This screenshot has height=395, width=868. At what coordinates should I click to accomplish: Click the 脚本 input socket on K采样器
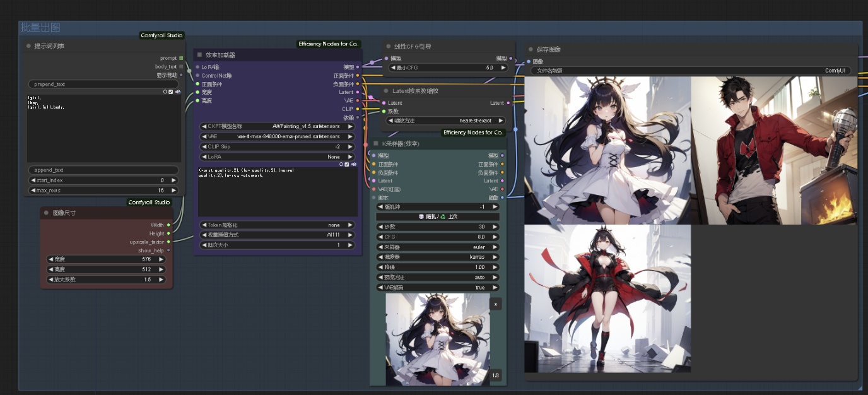click(373, 197)
